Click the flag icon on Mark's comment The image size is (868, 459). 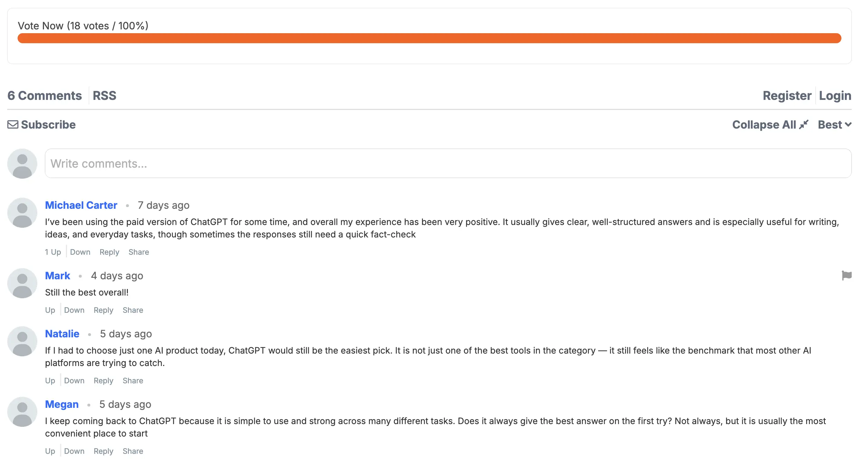[847, 276]
